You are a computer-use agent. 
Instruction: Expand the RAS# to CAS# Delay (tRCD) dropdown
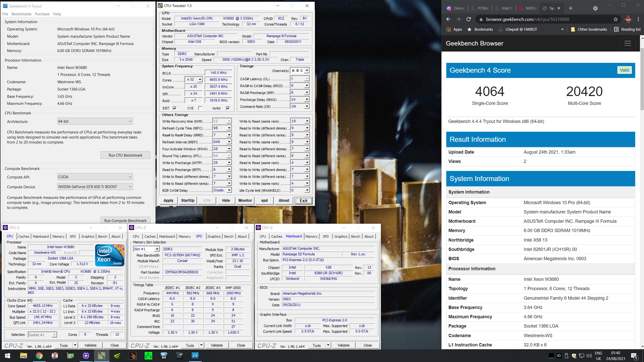[x=307, y=86]
